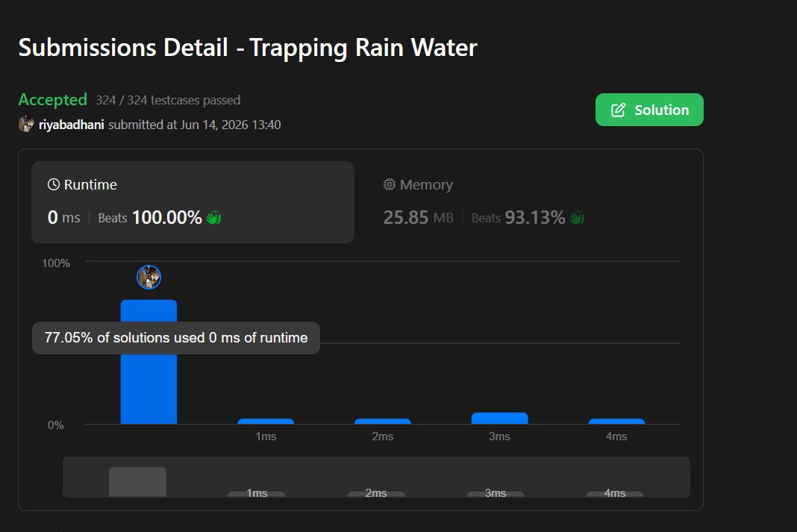Viewport: 797px width, 532px height.
Task: Select the Runtime stats panel
Action: click(193, 202)
